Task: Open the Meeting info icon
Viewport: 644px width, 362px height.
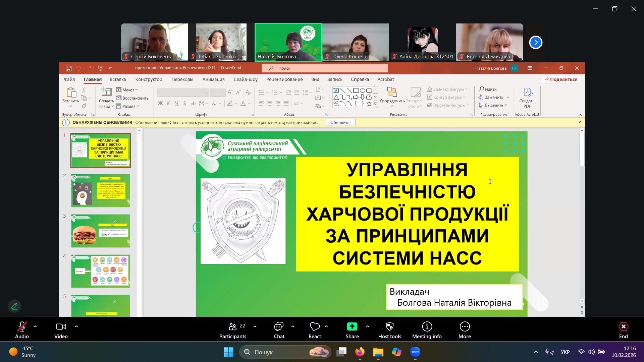Action: [427, 327]
